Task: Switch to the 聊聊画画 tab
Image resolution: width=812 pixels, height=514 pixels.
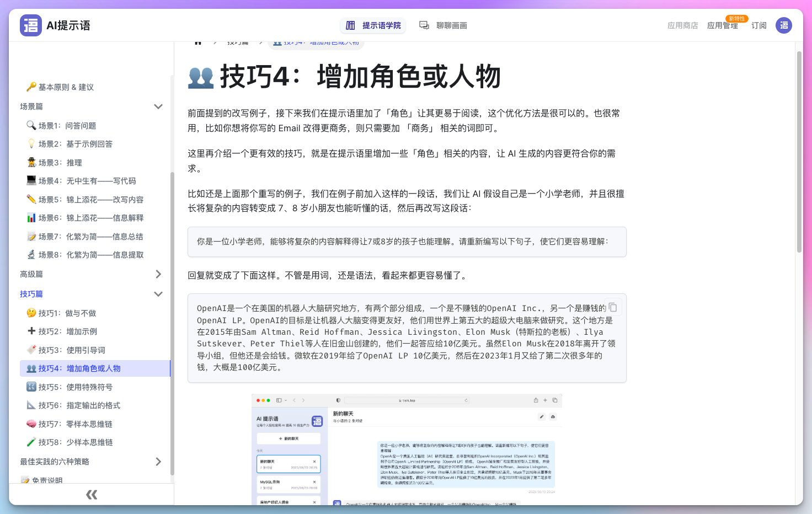Action: [x=443, y=25]
